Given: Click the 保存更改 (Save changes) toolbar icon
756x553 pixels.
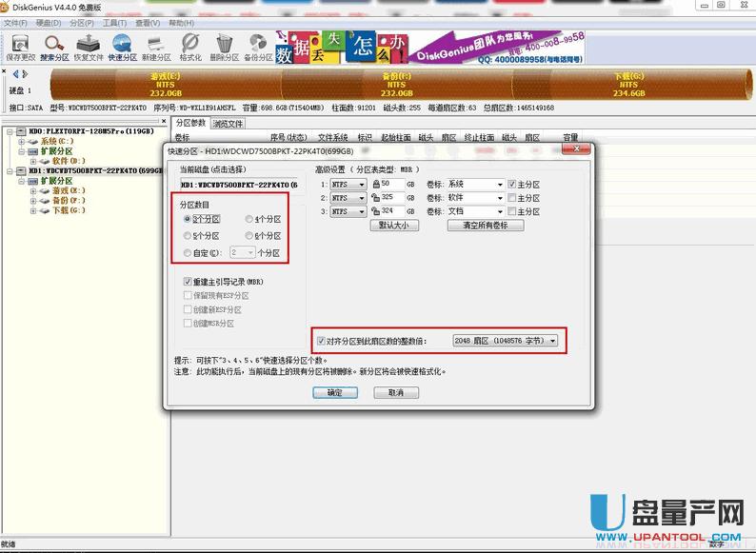Looking at the screenshot, I should coord(20,47).
